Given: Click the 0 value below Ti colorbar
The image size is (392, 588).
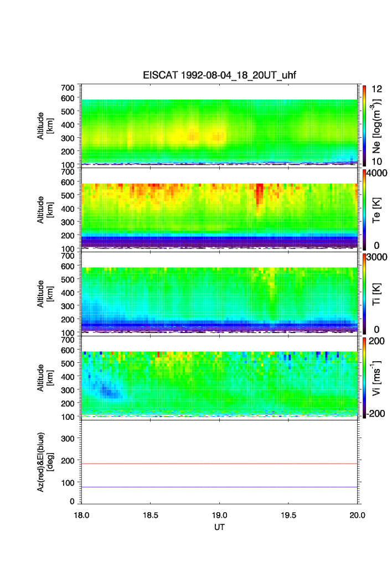Looking at the screenshot, I should point(376,330).
